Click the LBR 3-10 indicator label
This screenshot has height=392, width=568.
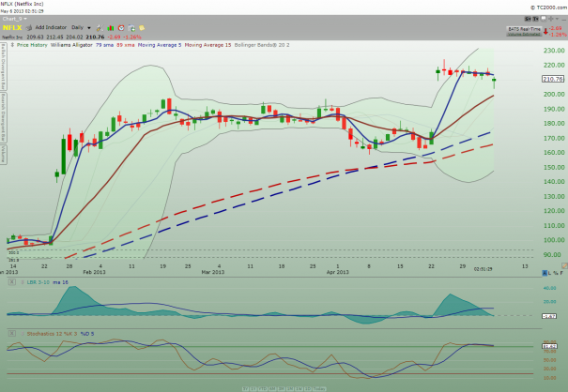coord(38,282)
